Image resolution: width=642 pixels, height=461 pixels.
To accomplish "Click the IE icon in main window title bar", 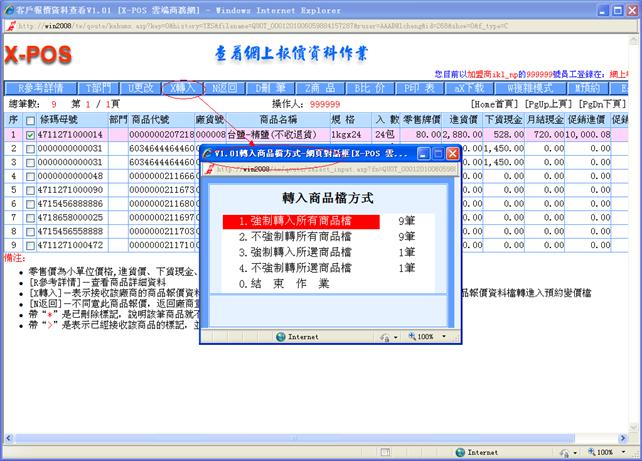I will point(8,9).
